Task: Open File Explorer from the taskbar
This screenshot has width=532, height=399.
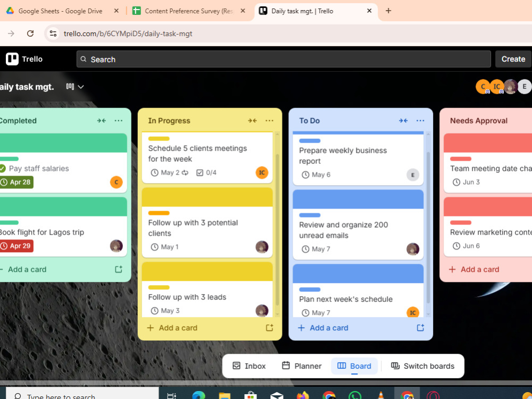Action: coord(225,395)
